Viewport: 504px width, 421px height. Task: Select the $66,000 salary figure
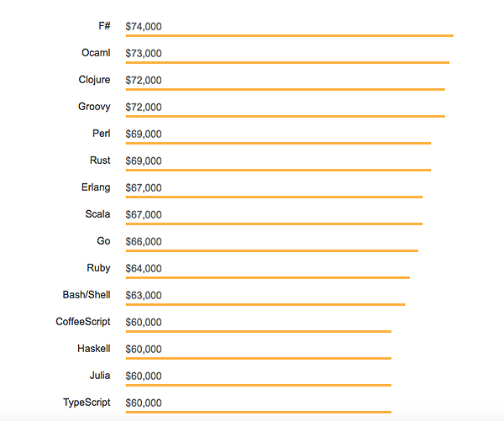click(x=144, y=242)
